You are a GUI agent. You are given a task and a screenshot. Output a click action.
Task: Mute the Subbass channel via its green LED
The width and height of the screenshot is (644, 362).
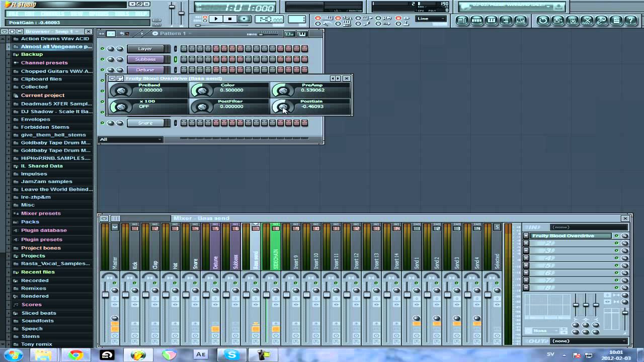pos(102,59)
